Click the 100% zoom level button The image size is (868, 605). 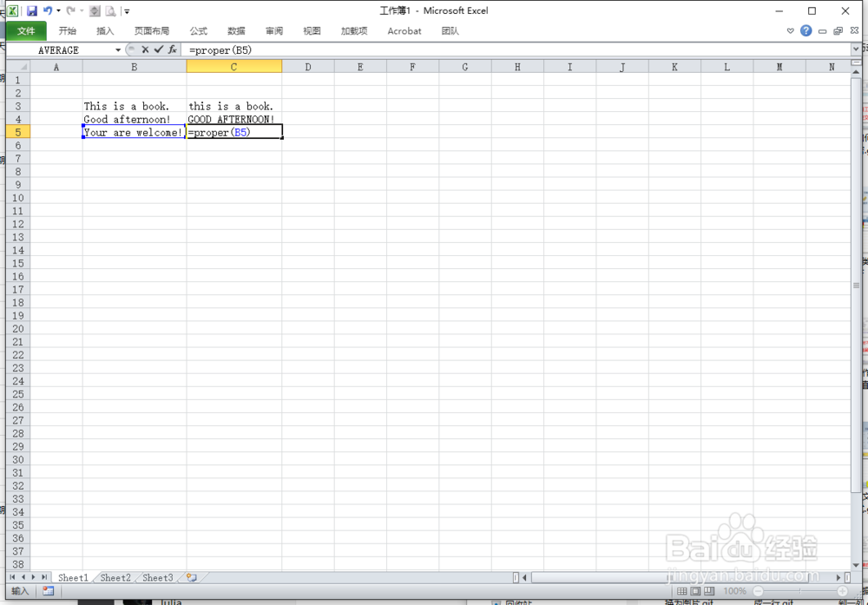734,591
